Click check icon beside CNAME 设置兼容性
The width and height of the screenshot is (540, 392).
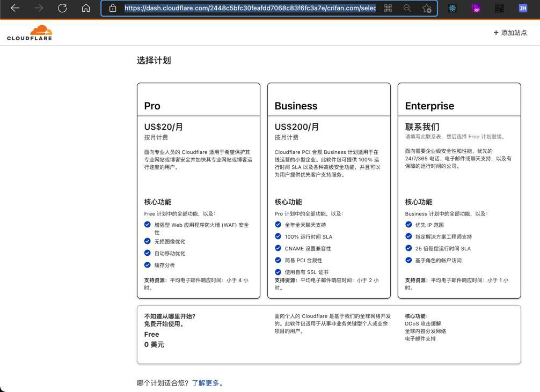pos(278,248)
